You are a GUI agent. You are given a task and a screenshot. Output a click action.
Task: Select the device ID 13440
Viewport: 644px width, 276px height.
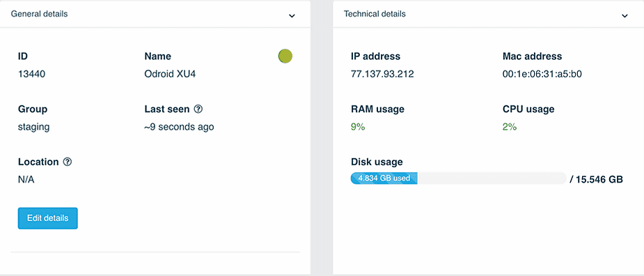tap(31, 74)
